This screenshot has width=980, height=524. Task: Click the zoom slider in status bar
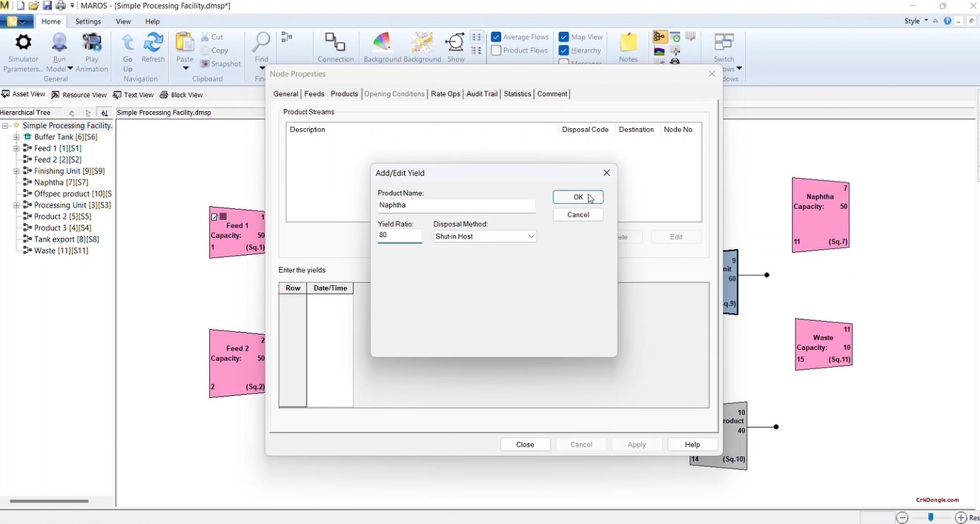(931, 518)
